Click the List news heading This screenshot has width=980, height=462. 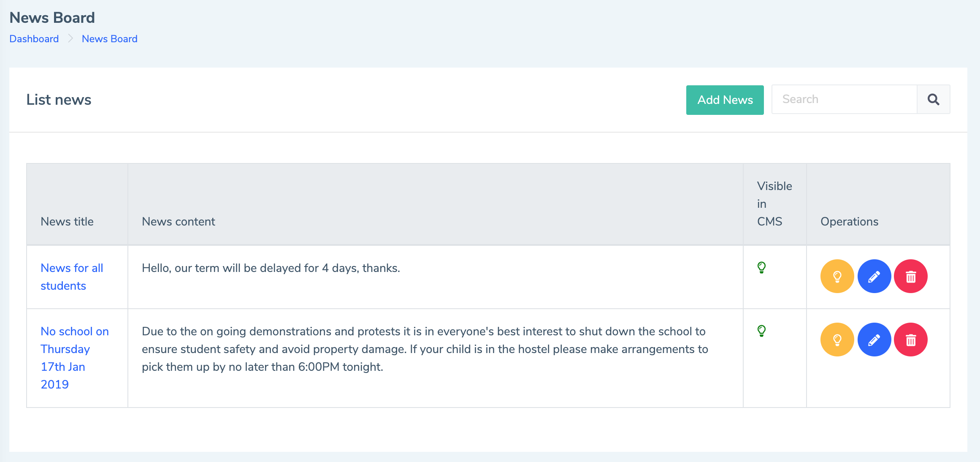coord(59,100)
